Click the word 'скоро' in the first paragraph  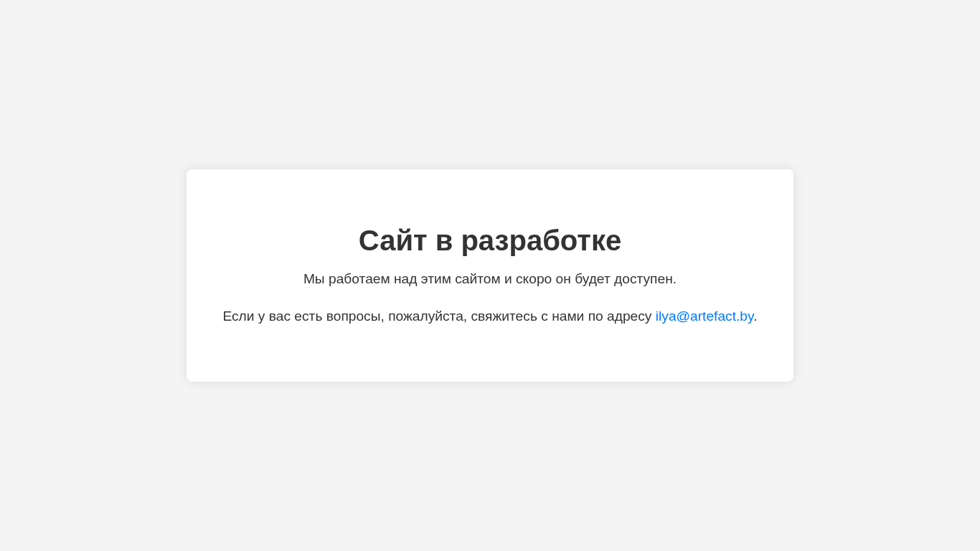tap(533, 279)
